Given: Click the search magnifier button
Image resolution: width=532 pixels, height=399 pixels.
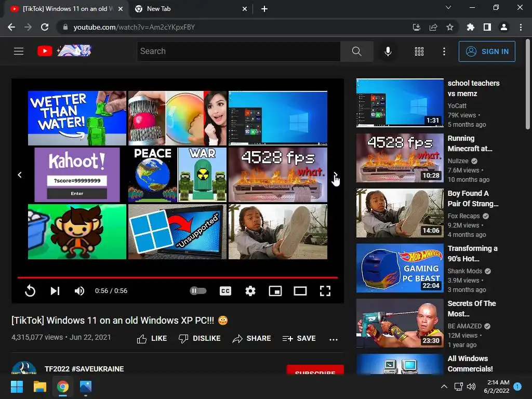Looking at the screenshot, I should tap(356, 51).
